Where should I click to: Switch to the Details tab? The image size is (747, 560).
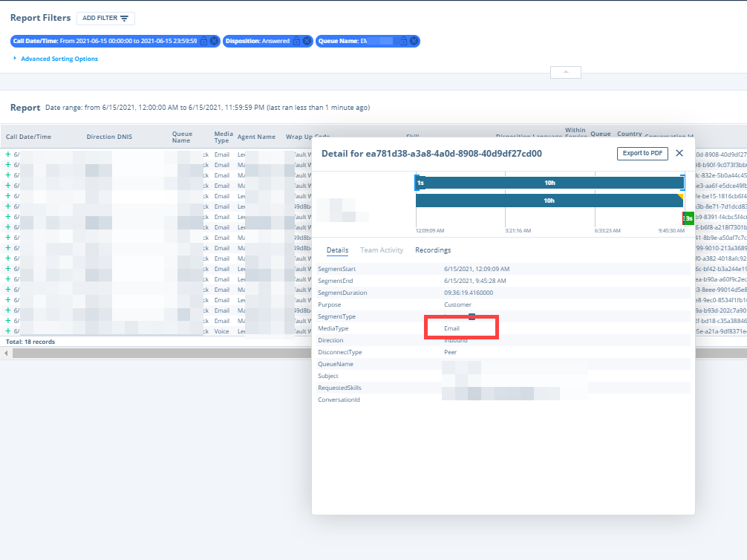point(337,250)
